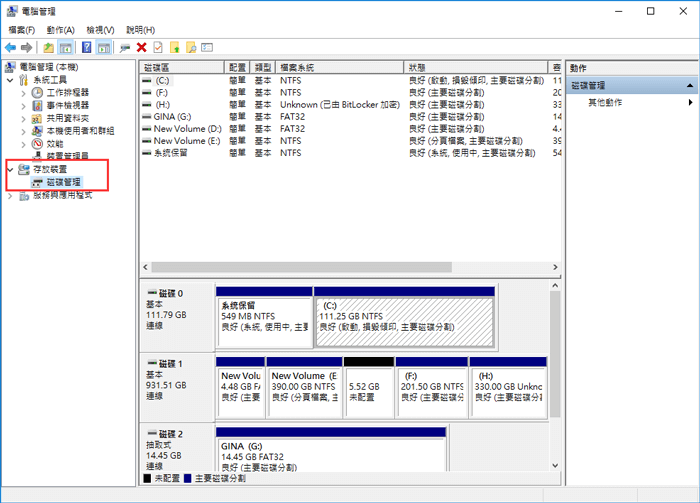This screenshot has height=503, width=700.
Task: Click the Up one level folder icon
Action: (x=48, y=47)
